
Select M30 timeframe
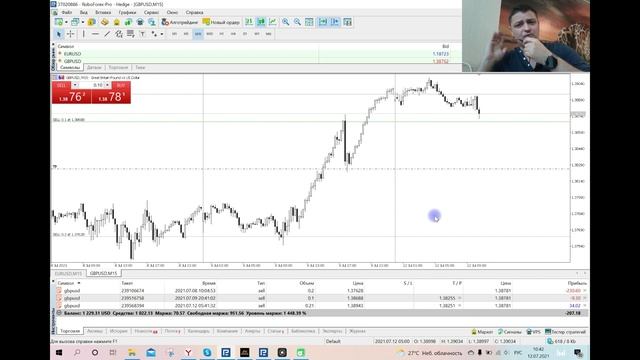coord(209,34)
